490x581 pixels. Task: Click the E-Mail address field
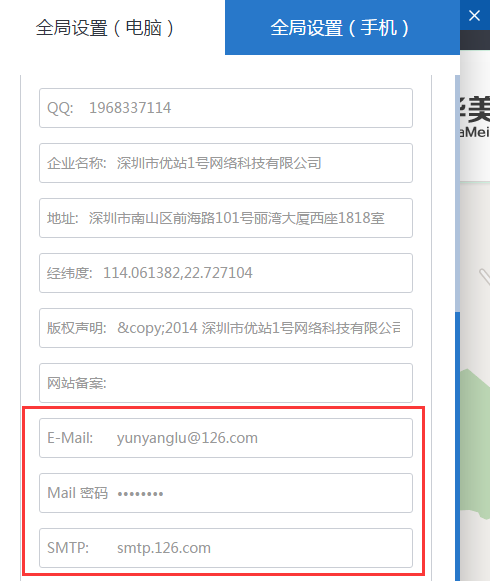pyautogui.click(x=226, y=438)
